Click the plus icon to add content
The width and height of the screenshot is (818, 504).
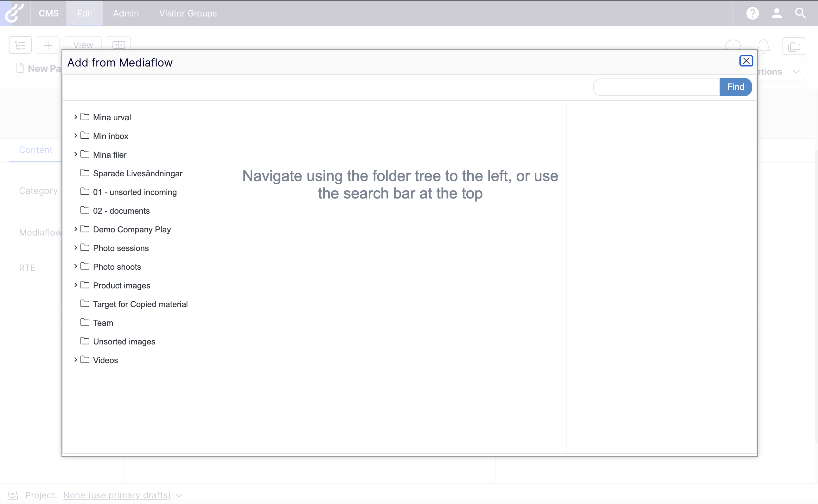(x=48, y=45)
